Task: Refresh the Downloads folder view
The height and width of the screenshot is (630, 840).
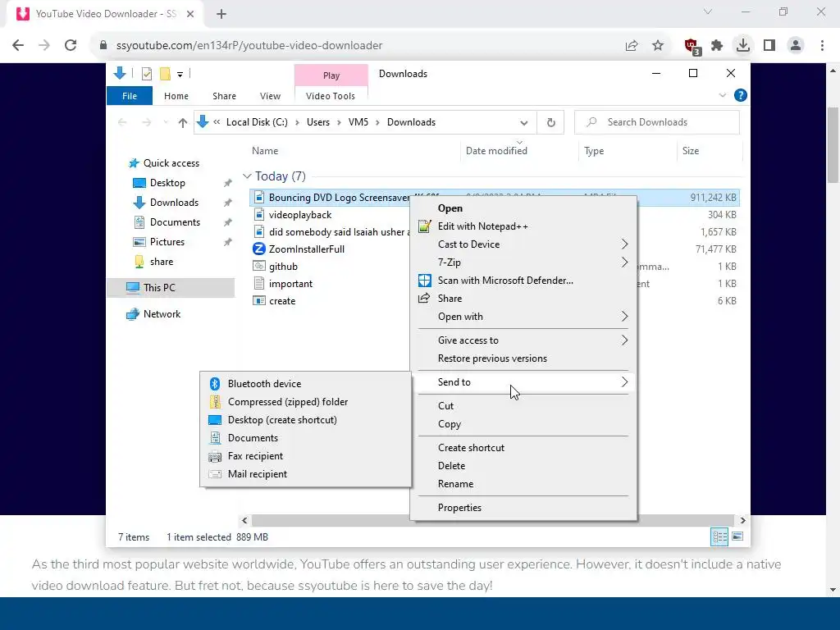Action: point(550,122)
